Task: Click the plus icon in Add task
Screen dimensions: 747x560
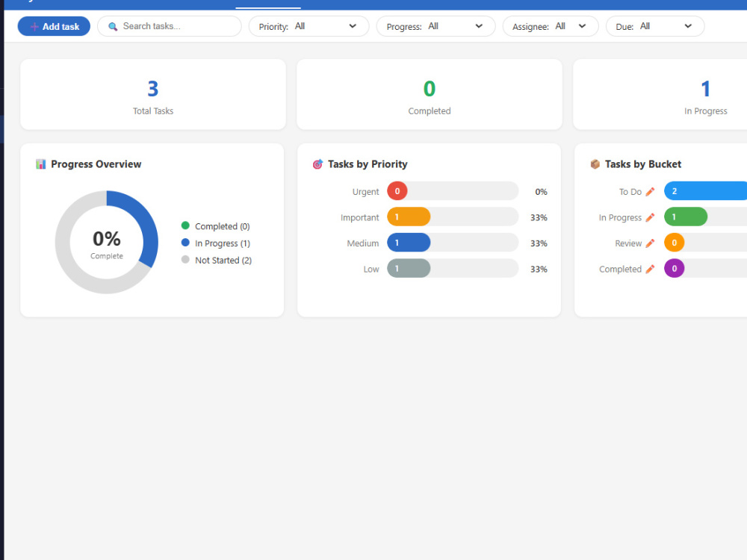Action: [34, 27]
